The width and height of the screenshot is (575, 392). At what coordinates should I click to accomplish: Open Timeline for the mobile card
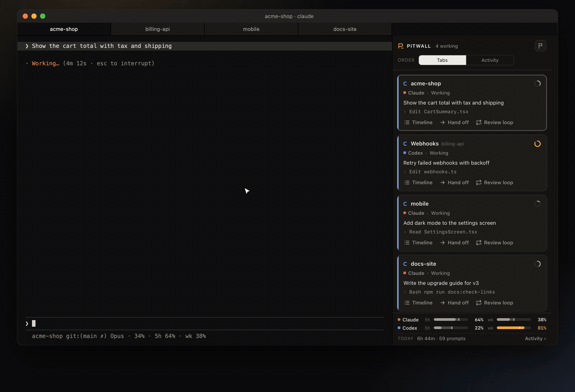point(418,243)
